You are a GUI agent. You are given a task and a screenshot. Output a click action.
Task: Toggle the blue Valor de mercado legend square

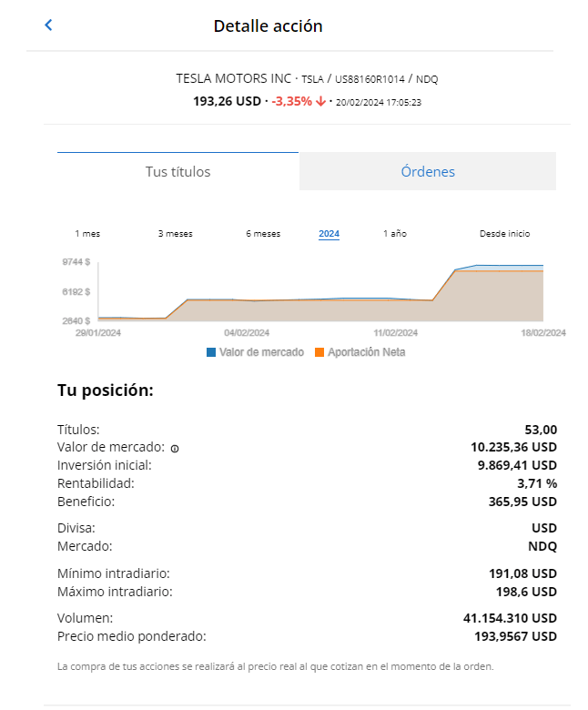click(x=211, y=352)
